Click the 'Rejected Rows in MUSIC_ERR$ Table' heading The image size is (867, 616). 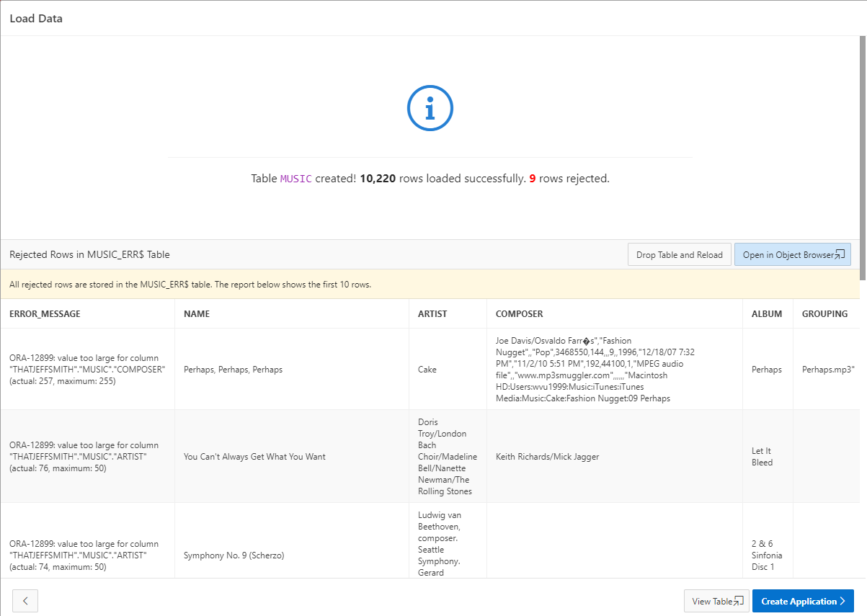click(89, 254)
